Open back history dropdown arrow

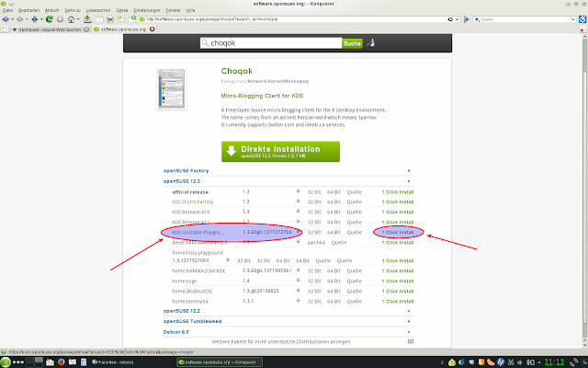(12, 19)
